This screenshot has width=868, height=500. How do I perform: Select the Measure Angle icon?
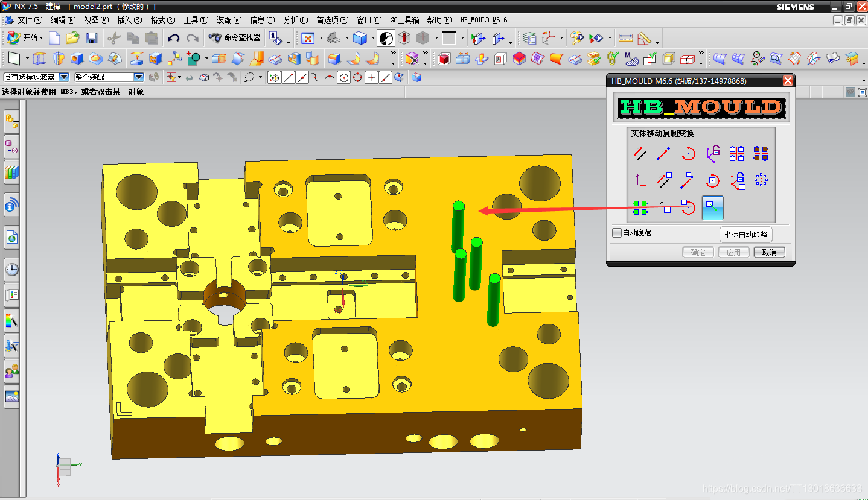pos(645,39)
